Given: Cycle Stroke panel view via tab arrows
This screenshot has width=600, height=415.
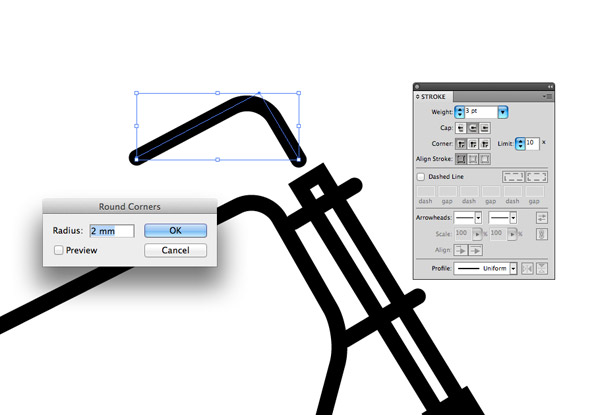Looking at the screenshot, I should tap(418, 97).
